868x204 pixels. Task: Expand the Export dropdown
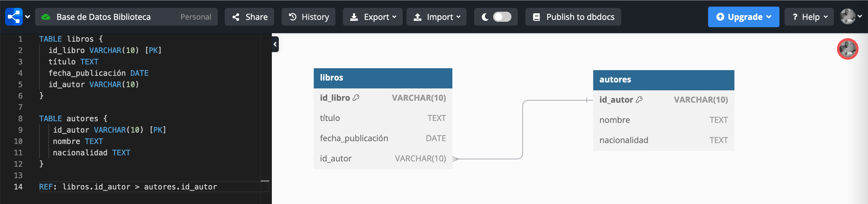pos(373,17)
